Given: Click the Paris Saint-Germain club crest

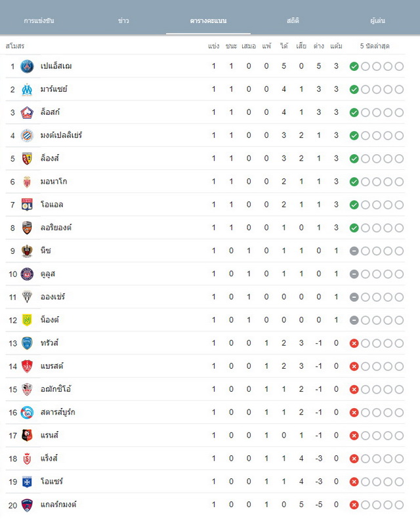Looking at the screenshot, I should click(x=27, y=66).
